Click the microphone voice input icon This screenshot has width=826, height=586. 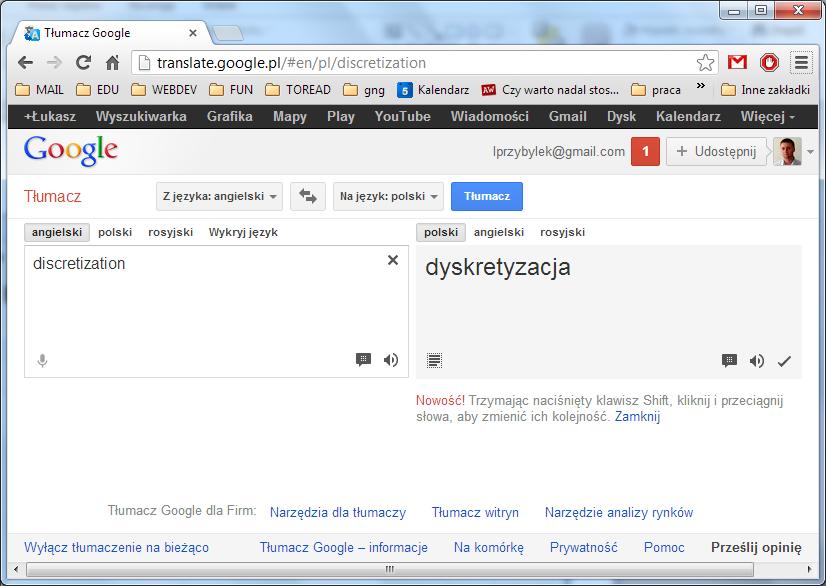(43, 360)
